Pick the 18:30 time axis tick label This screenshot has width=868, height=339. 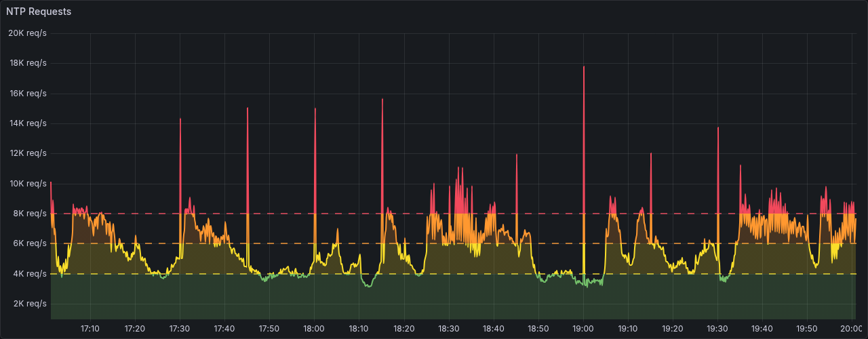pos(449,328)
